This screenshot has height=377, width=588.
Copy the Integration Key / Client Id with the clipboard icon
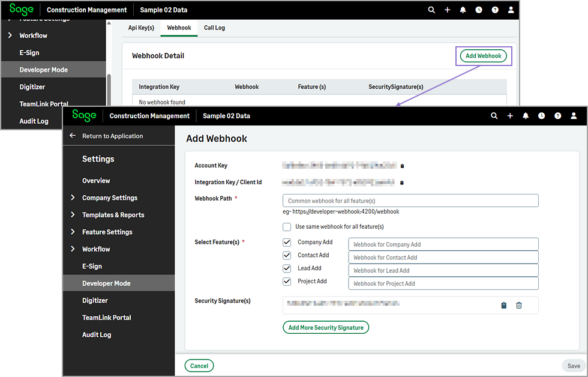(x=401, y=182)
